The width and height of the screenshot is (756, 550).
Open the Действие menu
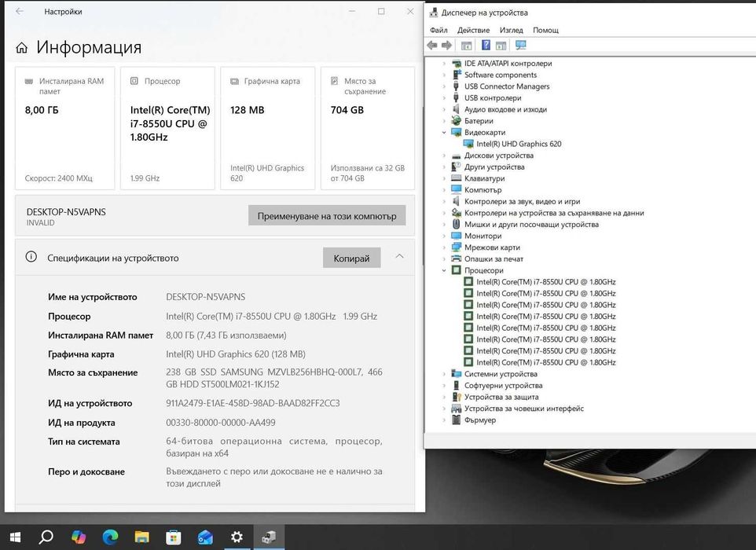pyautogui.click(x=473, y=30)
